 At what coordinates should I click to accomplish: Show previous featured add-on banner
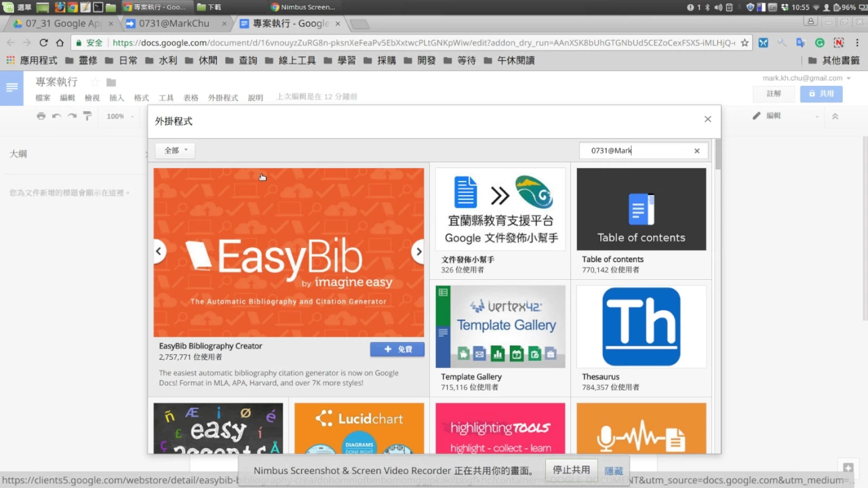[159, 251]
